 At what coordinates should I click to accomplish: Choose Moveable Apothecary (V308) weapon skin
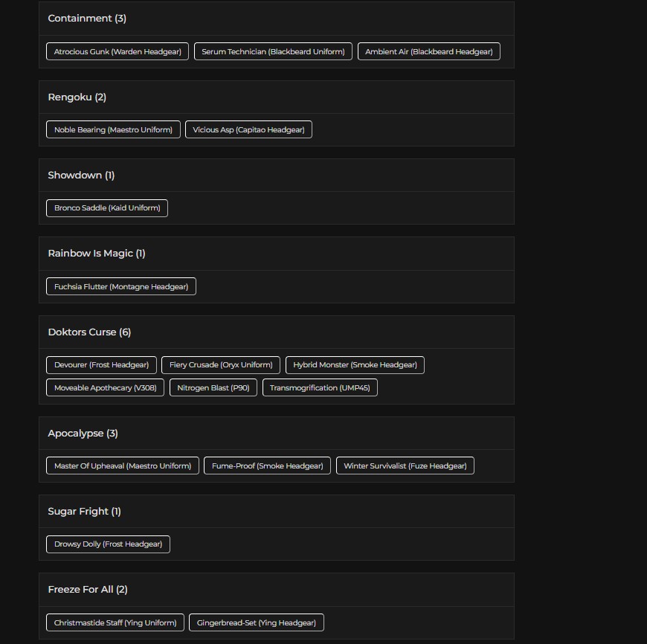tap(105, 387)
